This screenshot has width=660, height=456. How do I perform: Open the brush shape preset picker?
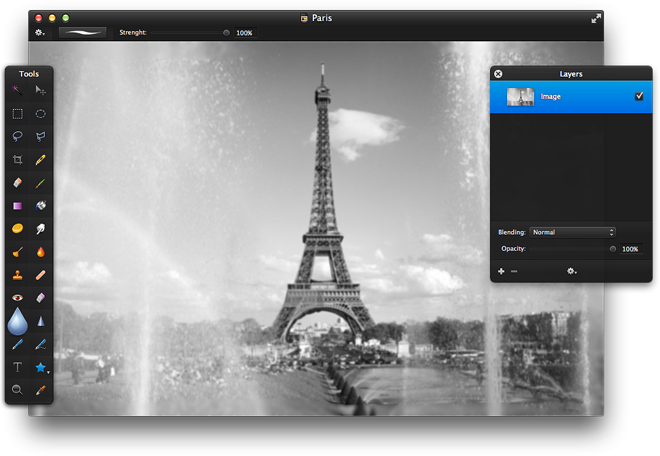[x=82, y=33]
